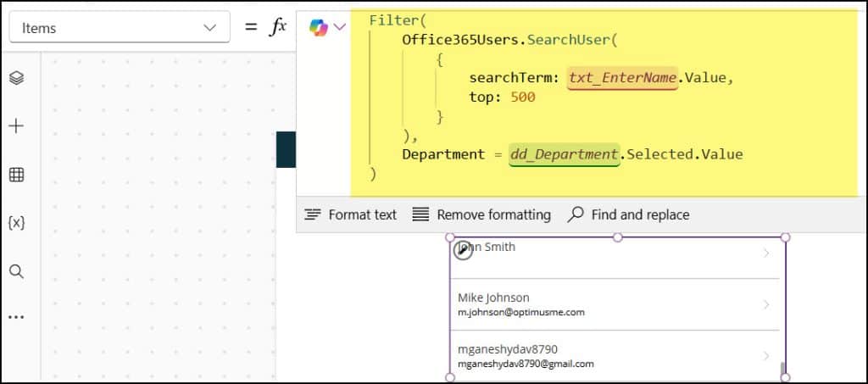Screen dimensions: 868x384
Task: Open the Data table icon in sidebar
Action: (x=17, y=175)
